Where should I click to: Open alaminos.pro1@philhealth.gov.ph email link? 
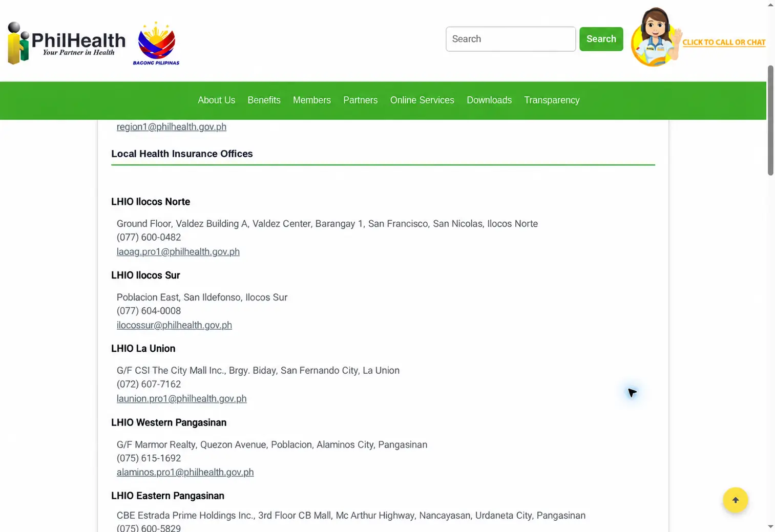(x=185, y=473)
